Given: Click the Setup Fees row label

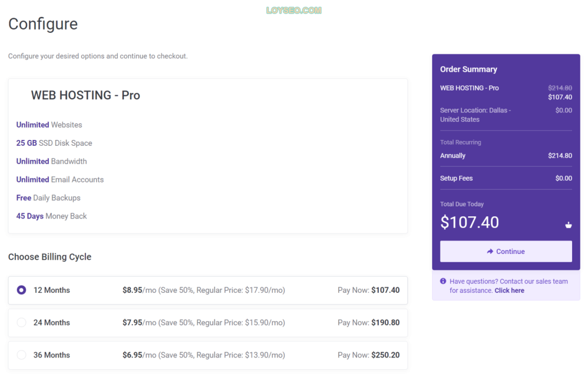Looking at the screenshot, I should (456, 178).
